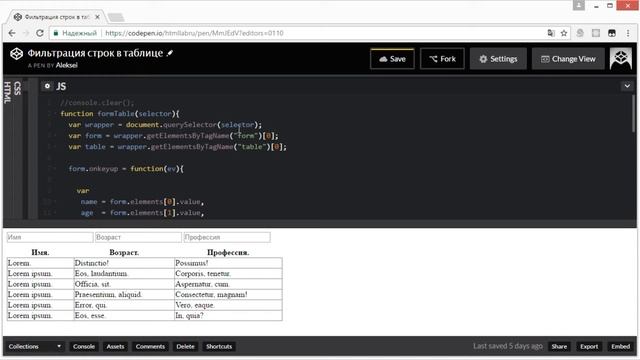
Task: Click the Share button
Action: click(x=559, y=347)
